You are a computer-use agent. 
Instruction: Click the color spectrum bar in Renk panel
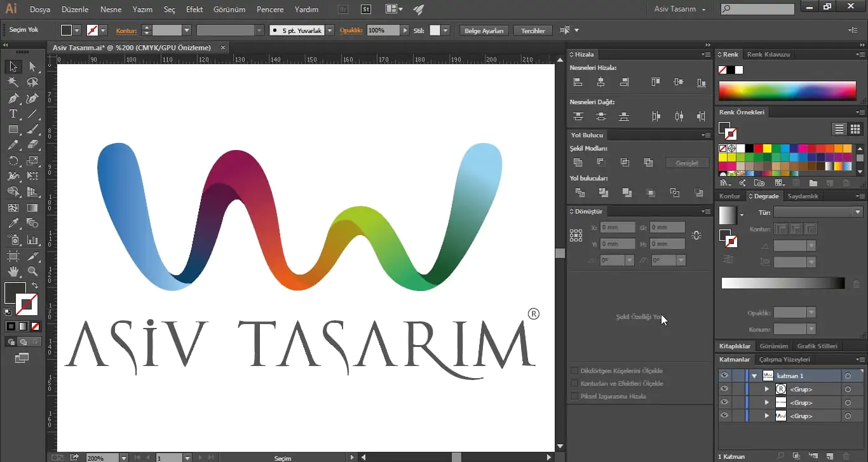point(787,91)
